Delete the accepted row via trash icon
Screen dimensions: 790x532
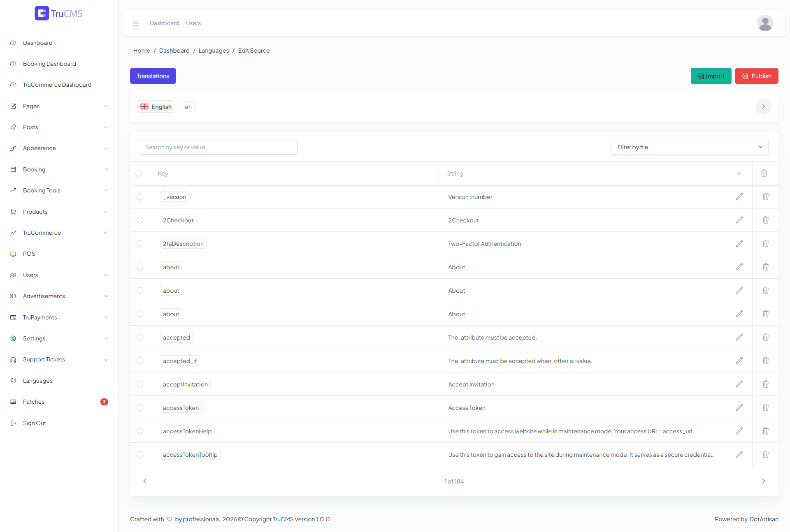click(766, 337)
